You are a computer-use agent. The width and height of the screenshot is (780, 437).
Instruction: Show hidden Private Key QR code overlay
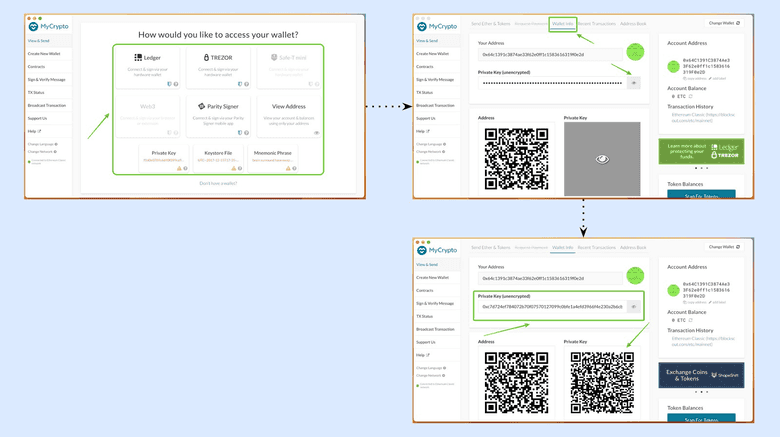pyautogui.click(x=601, y=158)
